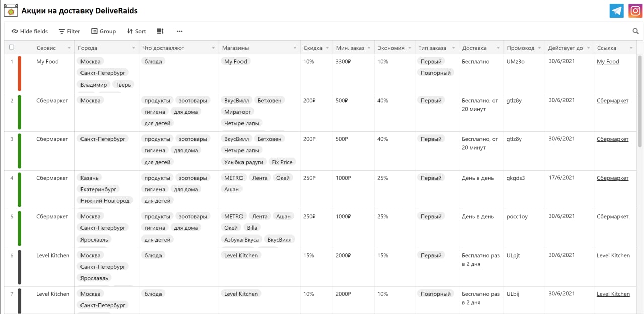Click the Нижний Новгород city tag
The height and width of the screenshot is (314, 644).
click(x=105, y=201)
